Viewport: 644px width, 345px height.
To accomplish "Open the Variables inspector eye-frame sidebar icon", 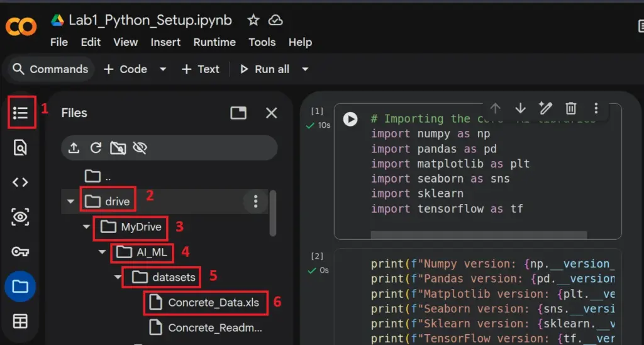I will [x=20, y=217].
